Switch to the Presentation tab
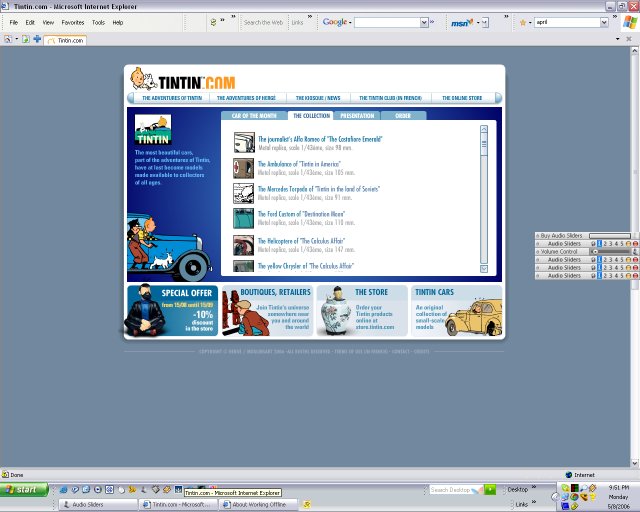 [357, 116]
